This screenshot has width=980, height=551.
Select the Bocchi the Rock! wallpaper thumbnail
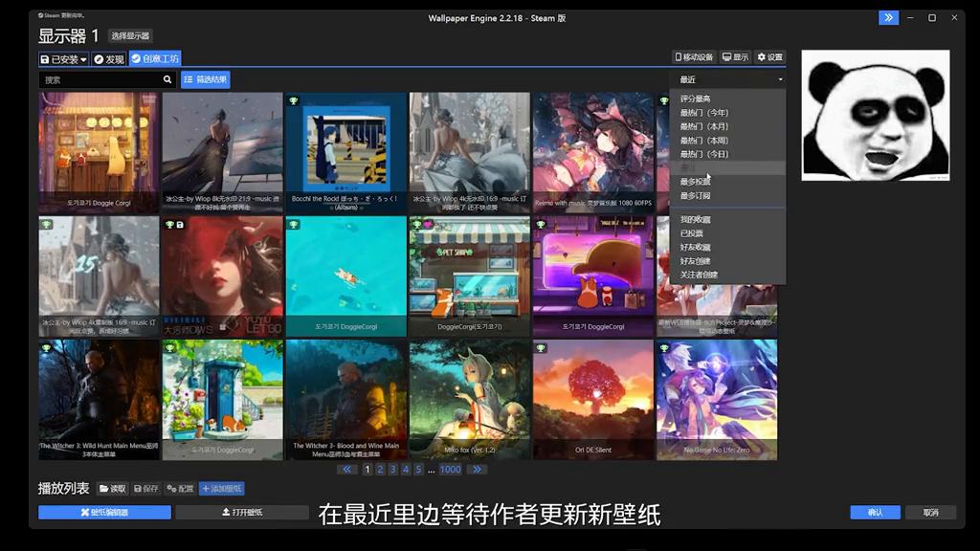click(x=346, y=153)
